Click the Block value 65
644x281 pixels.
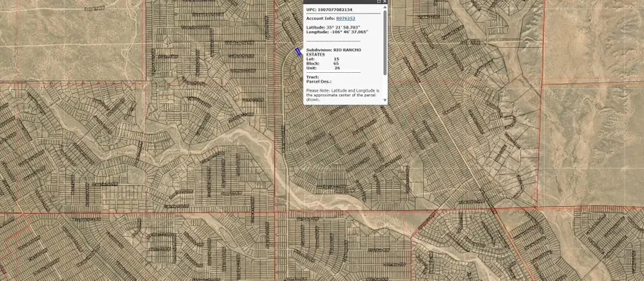[336, 64]
